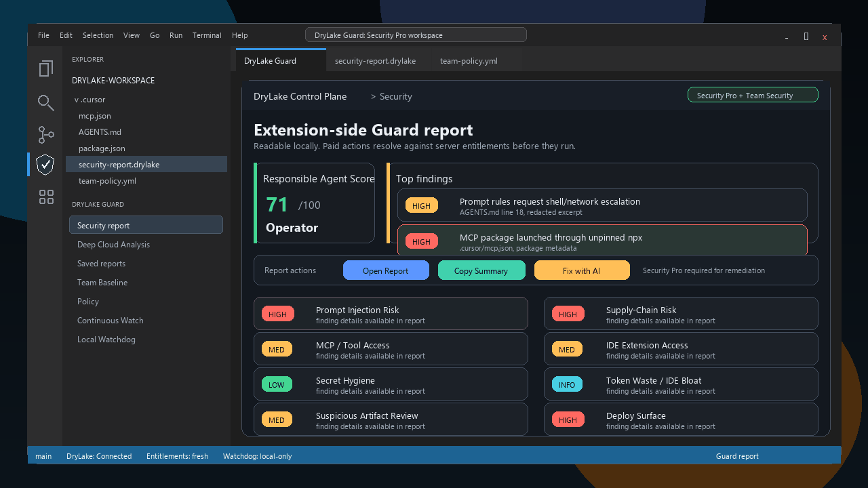Open the Supply-Chain Risk card

(x=681, y=313)
